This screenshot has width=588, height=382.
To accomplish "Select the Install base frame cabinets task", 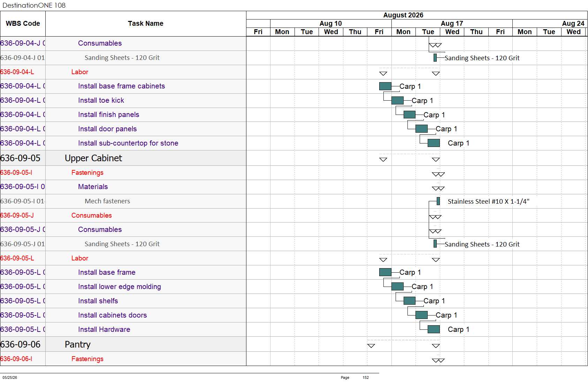I will pyautogui.click(x=122, y=86).
